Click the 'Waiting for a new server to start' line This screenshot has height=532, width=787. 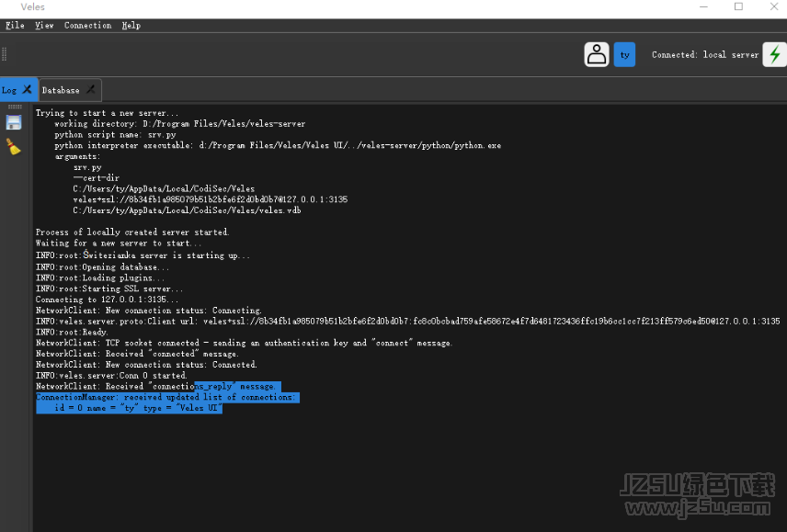(x=119, y=243)
